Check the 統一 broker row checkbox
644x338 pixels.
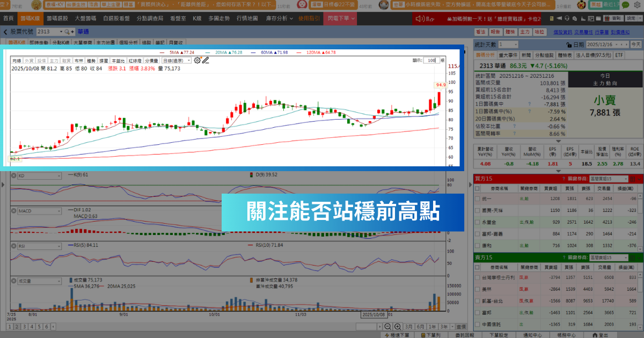[478, 199]
